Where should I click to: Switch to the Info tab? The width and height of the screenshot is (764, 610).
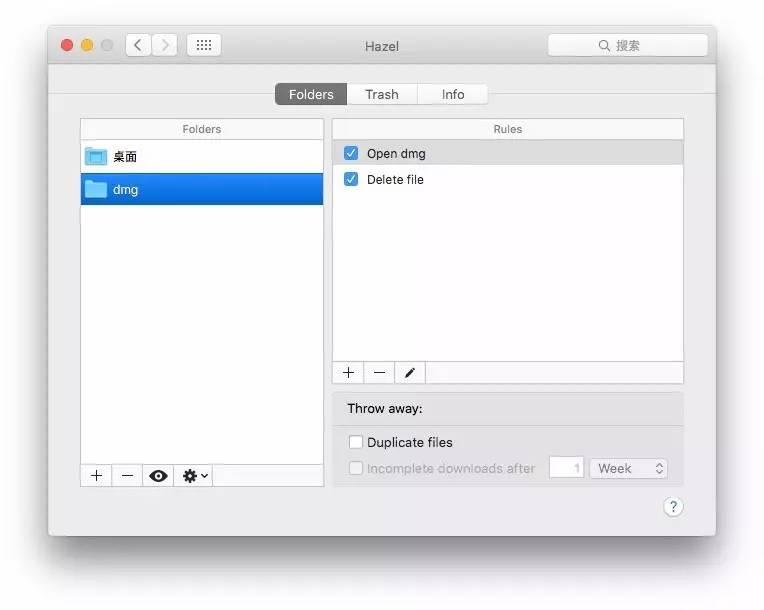453,94
